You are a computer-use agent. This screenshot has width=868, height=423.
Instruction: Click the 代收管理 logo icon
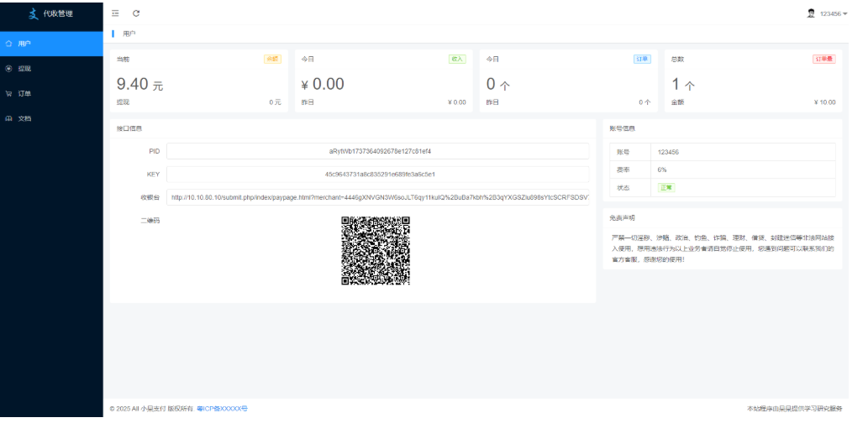click(x=33, y=13)
